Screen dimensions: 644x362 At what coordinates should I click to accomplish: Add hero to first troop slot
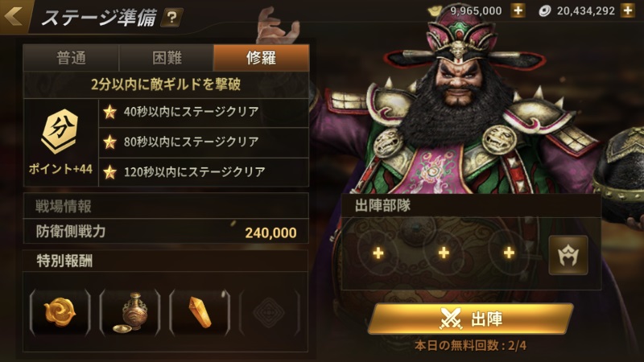click(378, 253)
